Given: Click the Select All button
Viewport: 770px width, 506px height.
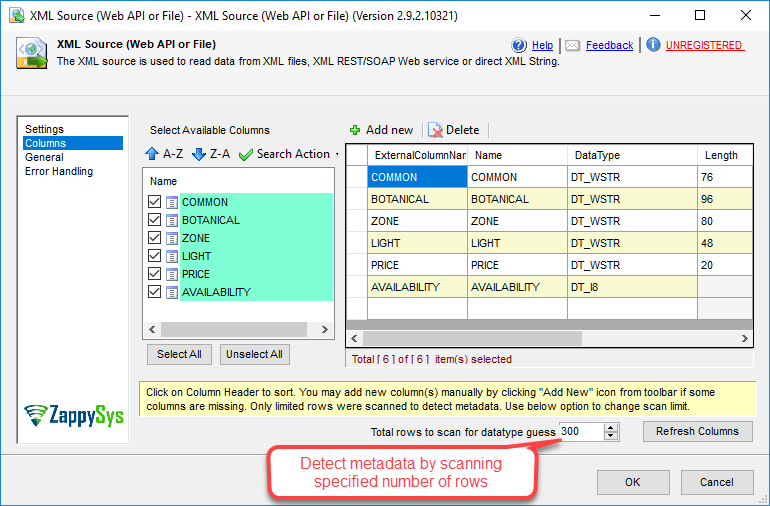Looking at the screenshot, I should 179,354.
